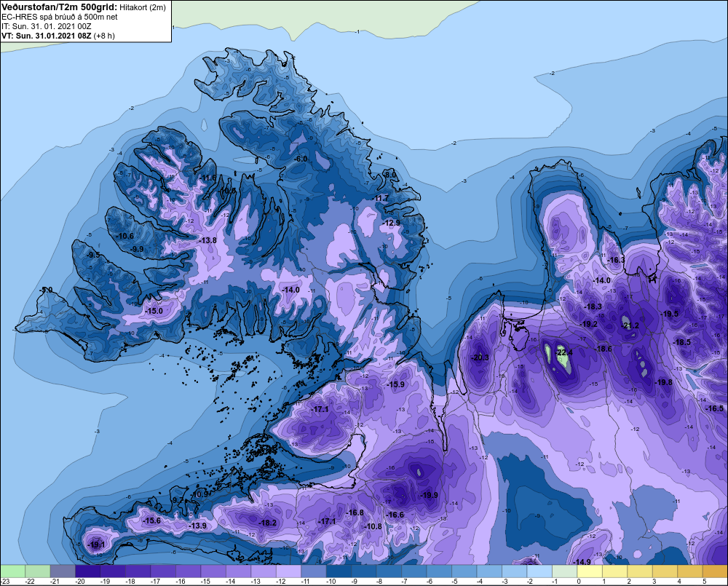
Task: Choose the legend swatch labeled -14
Action: (238, 571)
